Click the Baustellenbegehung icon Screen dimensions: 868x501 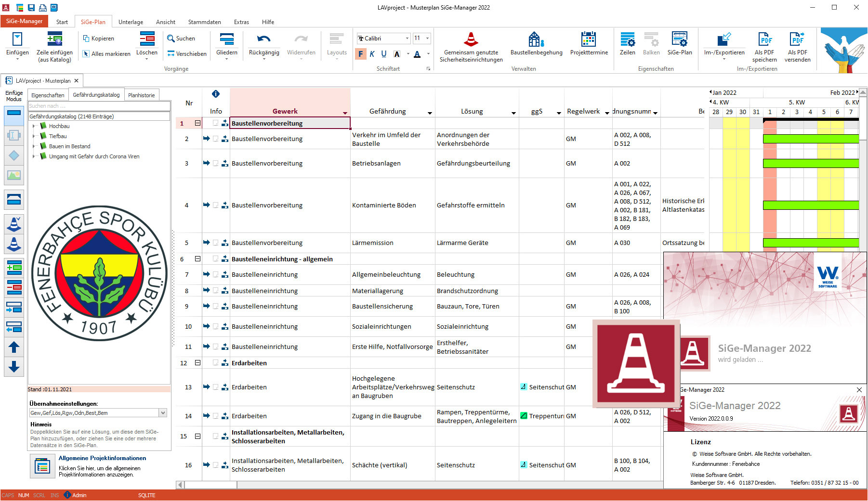tap(536, 39)
